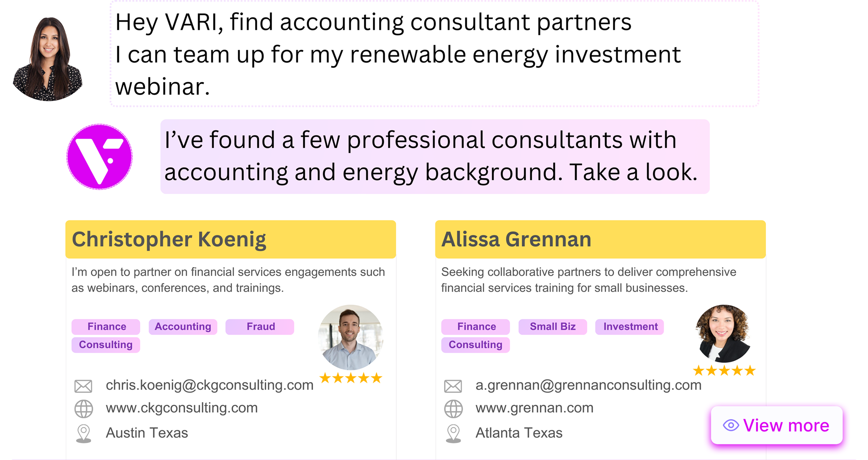Click Christopher Koenig's globe website icon

[x=83, y=409]
